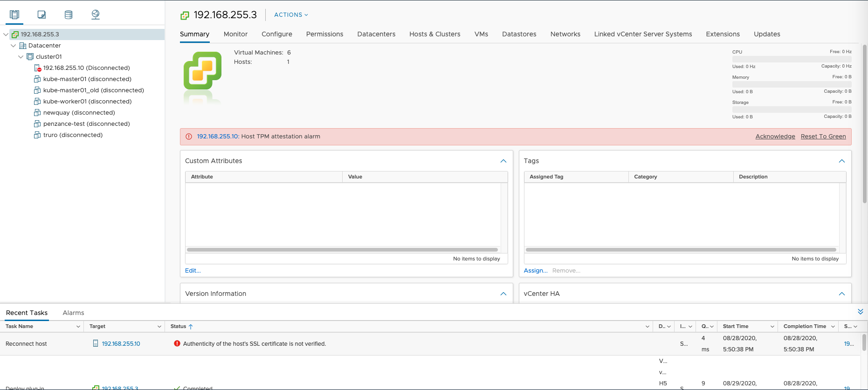Open the Networks tab

565,34
